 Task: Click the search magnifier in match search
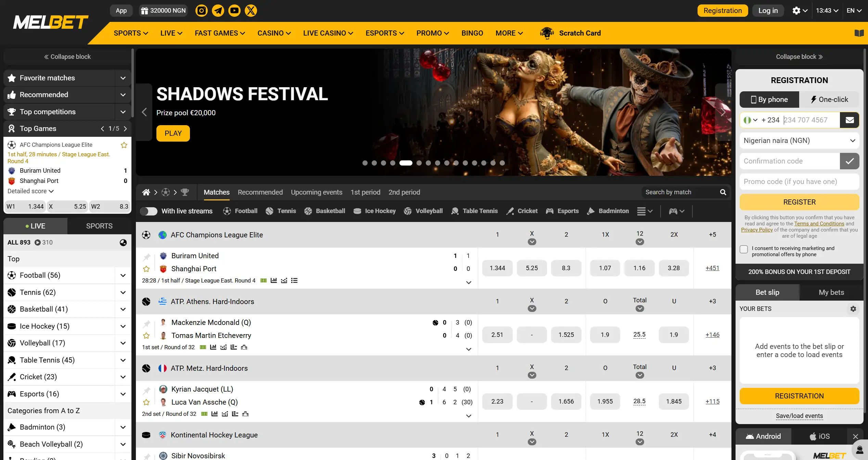click(723, 192)
